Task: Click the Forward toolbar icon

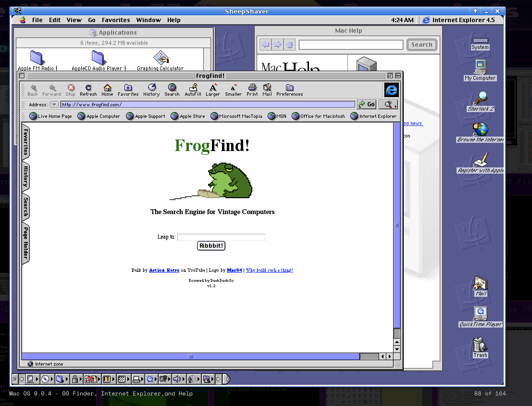Action: point(51,90)
